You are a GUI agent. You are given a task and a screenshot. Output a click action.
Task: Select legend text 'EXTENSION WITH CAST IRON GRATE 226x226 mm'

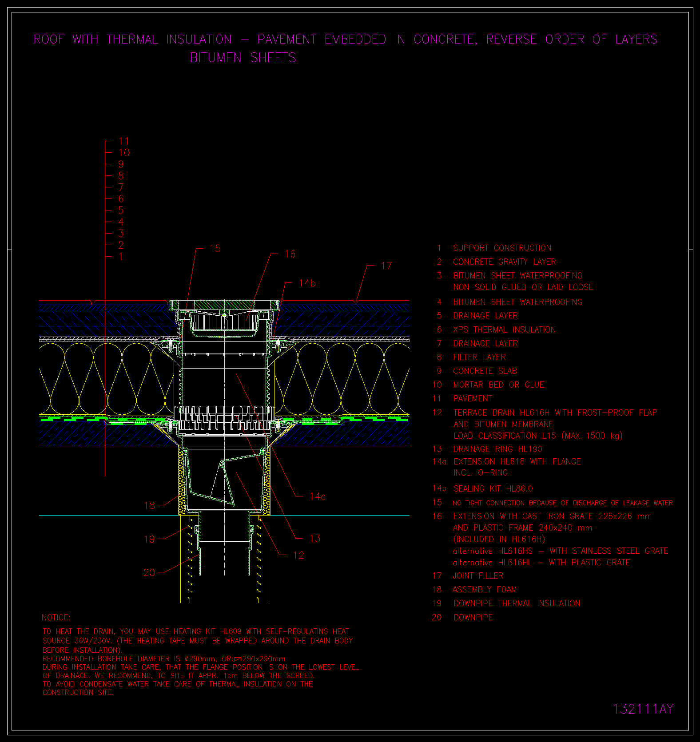[x=552, y=516]
